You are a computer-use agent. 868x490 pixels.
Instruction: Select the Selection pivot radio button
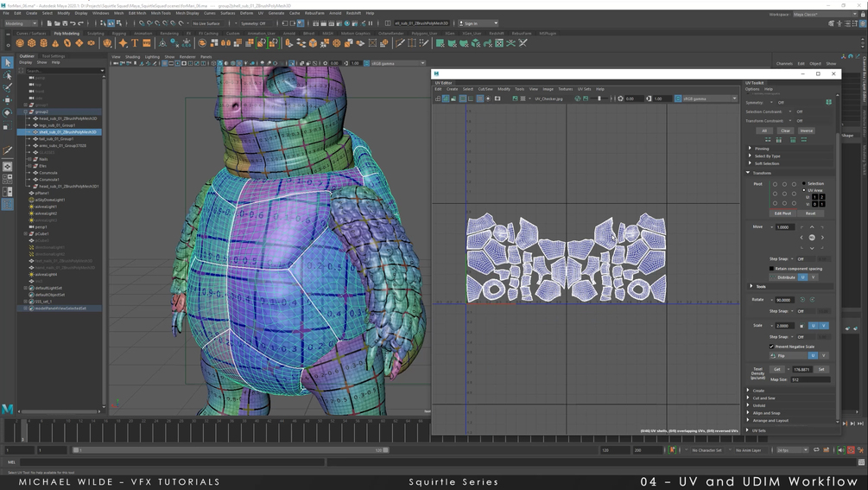[804, 183]
